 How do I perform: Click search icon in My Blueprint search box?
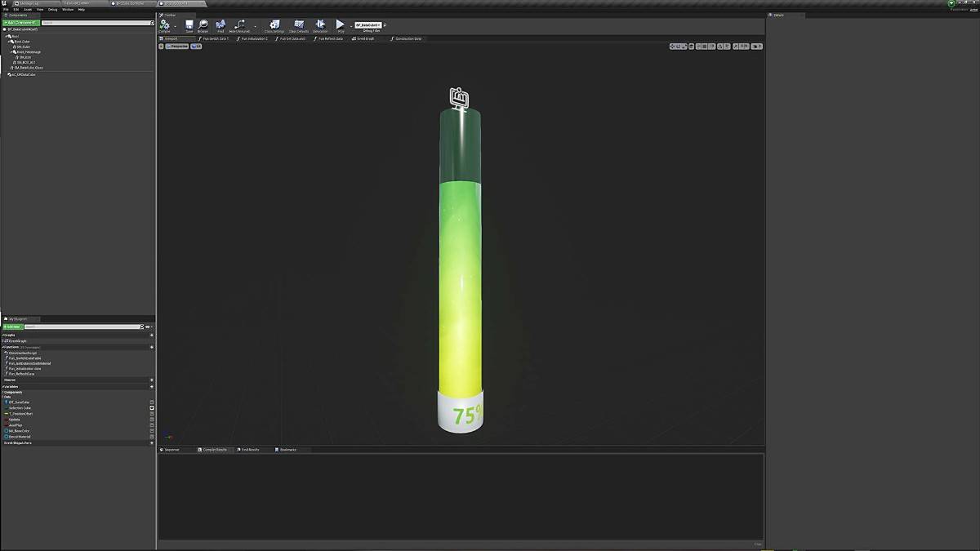click(142, 327)
